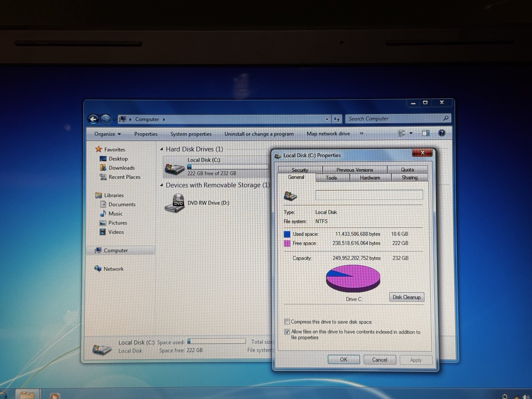The height and width of the screenshot is (399, 532).
Task: Open the Help question mark icon
Action: coord(442,133)
